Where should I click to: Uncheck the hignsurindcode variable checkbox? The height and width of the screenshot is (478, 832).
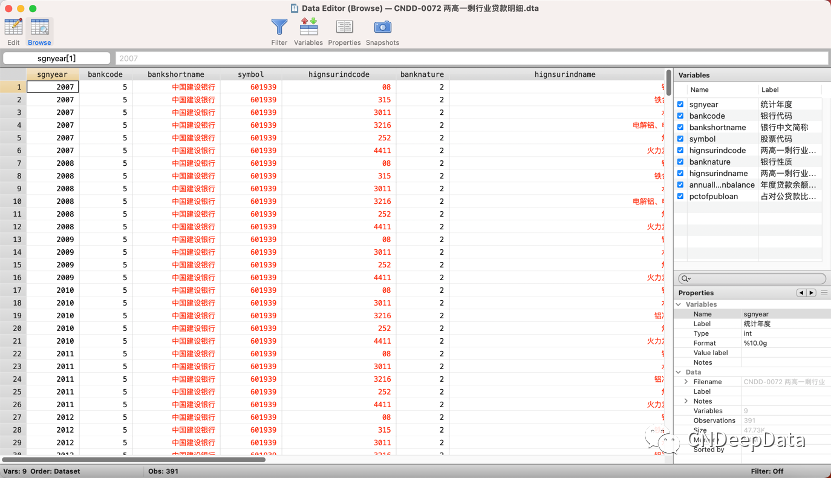pos(680,150)
